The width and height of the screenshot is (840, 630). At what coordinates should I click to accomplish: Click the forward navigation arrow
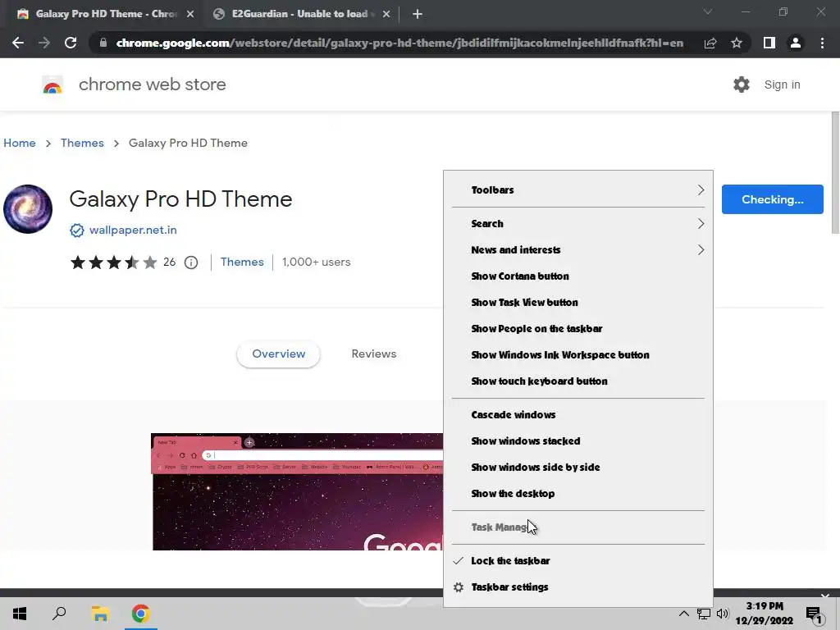(x=44, y=43)
